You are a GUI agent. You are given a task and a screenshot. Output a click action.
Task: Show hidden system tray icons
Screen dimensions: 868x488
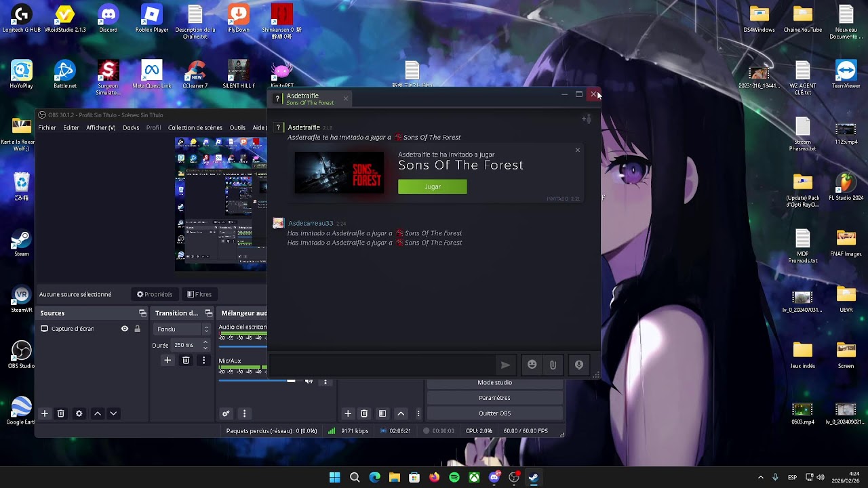tap(760, 477)
